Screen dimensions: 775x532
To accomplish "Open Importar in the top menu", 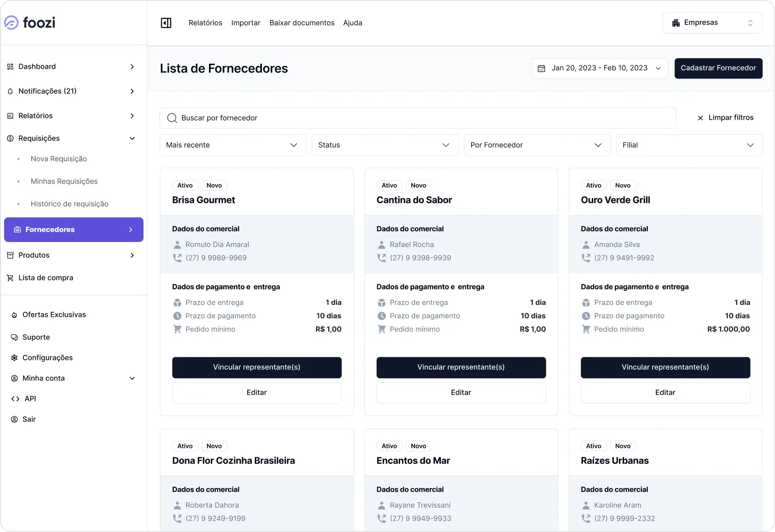I will click(x=245, y=23).
